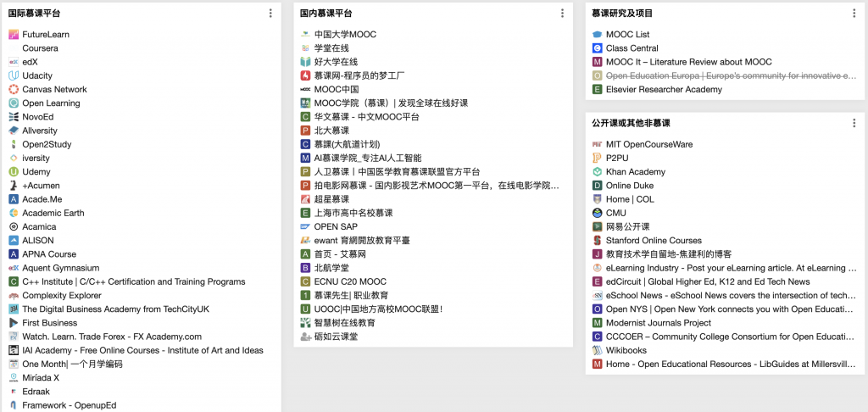Click the Udacity favicon
The image size is (868, 412).
click(x=14, y=75)
